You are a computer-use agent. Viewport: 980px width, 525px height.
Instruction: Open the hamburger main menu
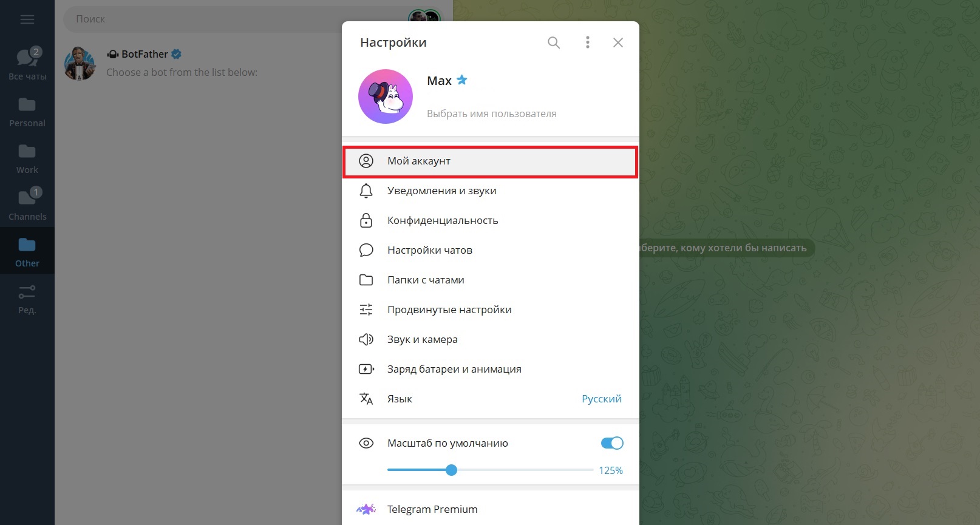click(x=27, y=19)
